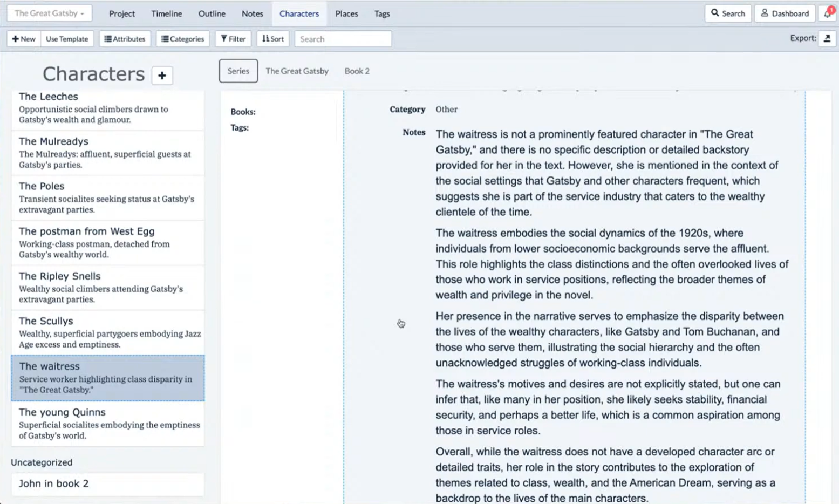839x504 pixels.
Task: Open the Sort tool
Action: click(273, 39)
